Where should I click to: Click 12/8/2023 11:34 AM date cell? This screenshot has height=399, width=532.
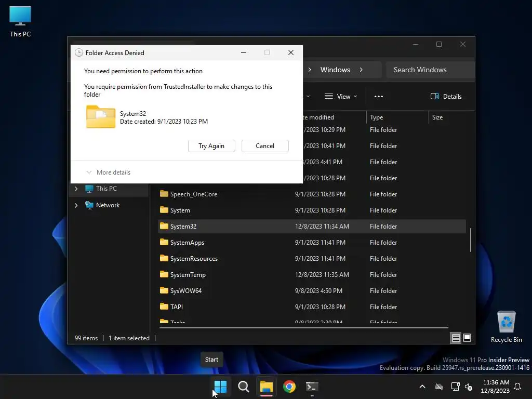pyautogui.click(x=322, y=227)
